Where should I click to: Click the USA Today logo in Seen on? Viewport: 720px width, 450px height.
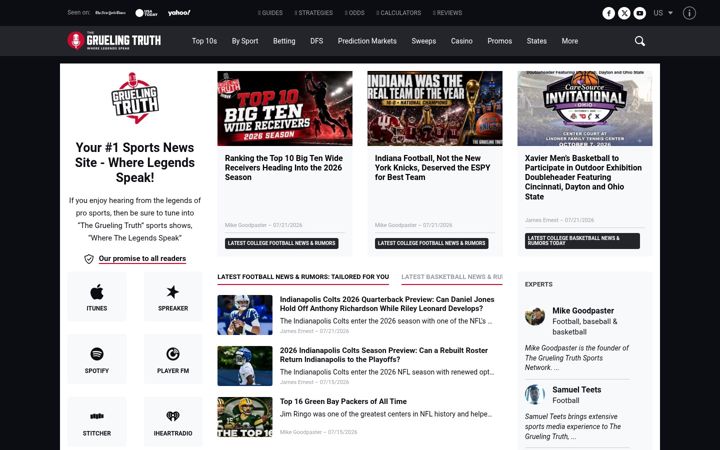coord(146,13)
